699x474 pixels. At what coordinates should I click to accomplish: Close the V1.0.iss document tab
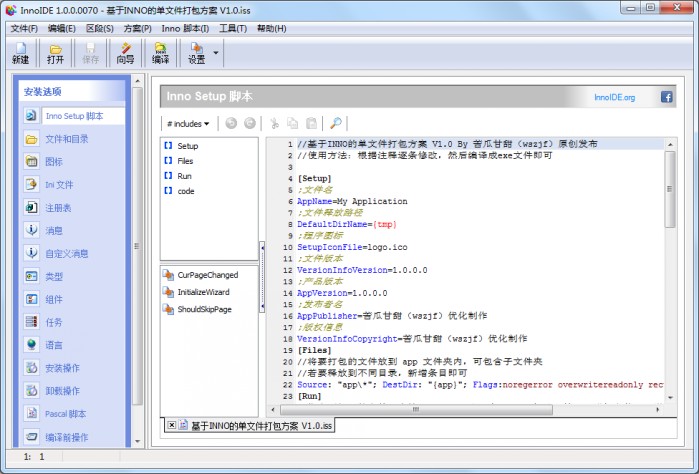(172, 425)
